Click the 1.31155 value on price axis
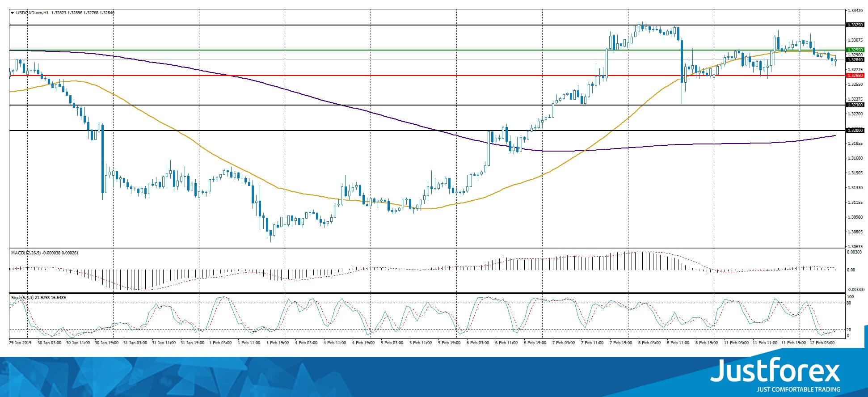 [855, 202]
